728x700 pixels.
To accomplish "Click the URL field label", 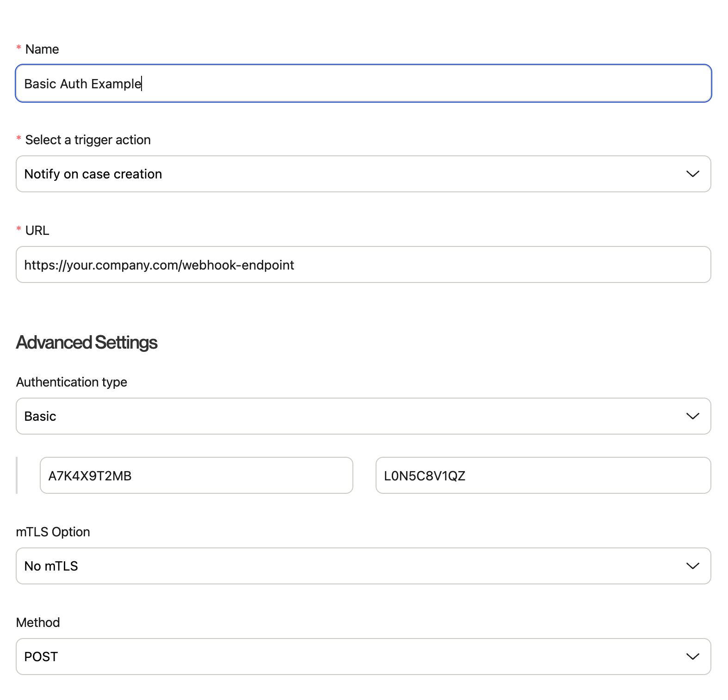I will coord(37,231).
